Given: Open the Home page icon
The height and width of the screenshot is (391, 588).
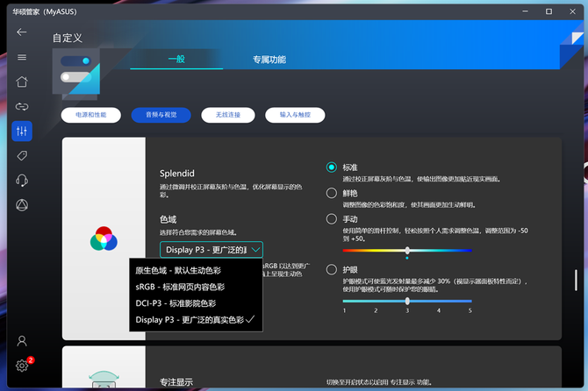Looking at the screenshot, I should pyautogui.click(x=22, y=82).
